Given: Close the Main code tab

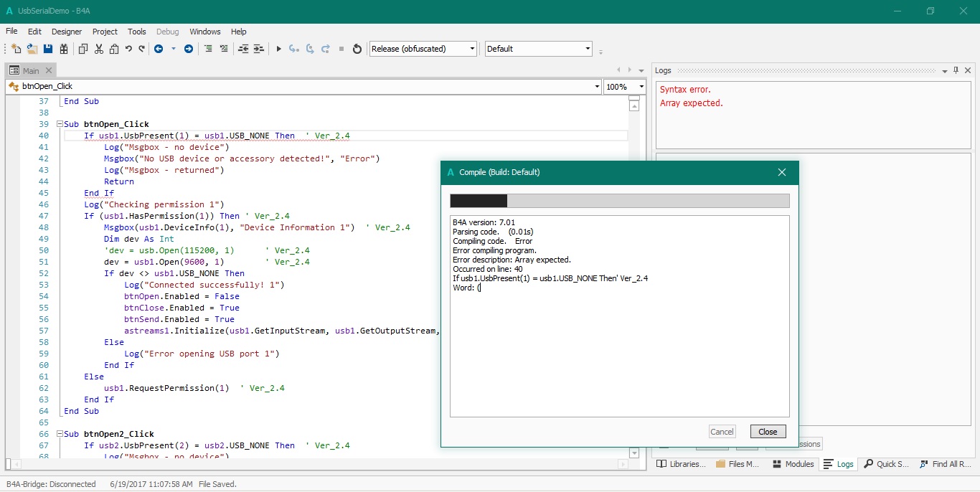Looking at the screenshot, I should tap(49, 70).
